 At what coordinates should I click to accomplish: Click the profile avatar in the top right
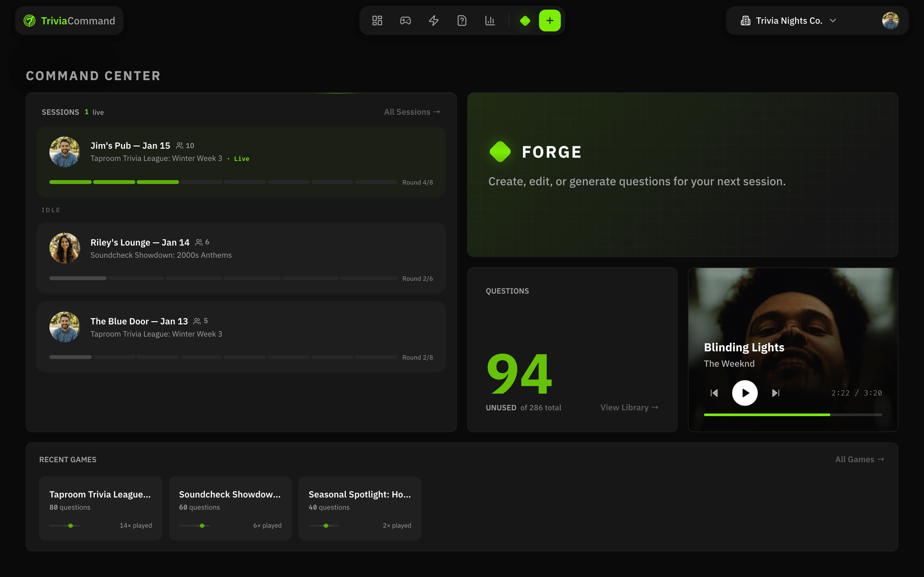point(890,20)
